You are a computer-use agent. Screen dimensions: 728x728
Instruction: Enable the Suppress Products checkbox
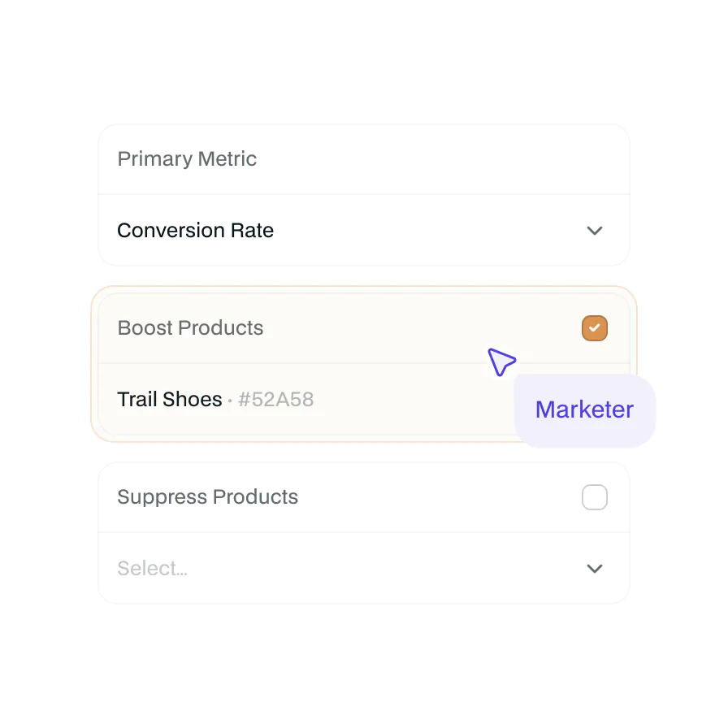594,497
